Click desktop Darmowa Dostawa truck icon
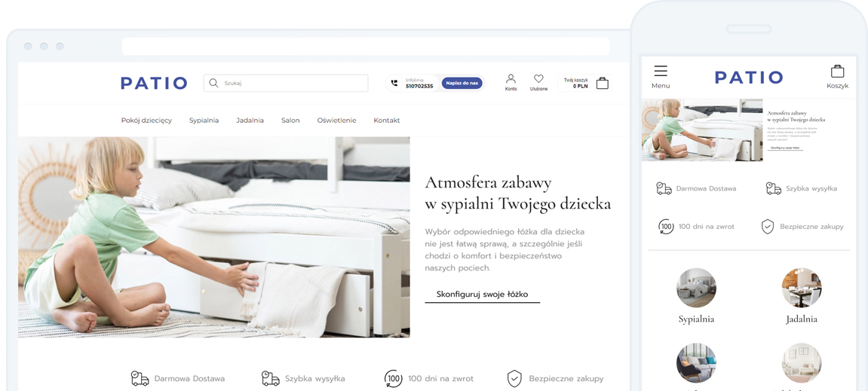 tap(140, 378)
